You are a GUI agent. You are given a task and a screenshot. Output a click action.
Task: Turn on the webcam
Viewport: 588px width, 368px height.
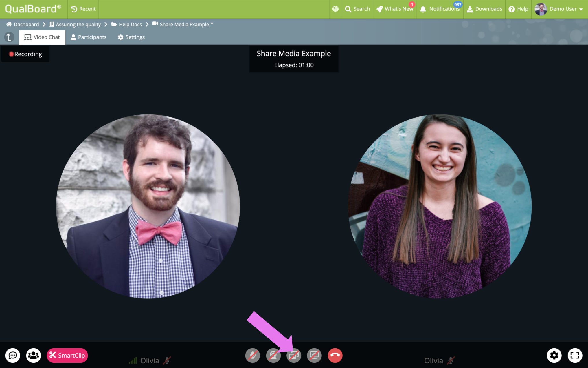[x=273, y=355]
